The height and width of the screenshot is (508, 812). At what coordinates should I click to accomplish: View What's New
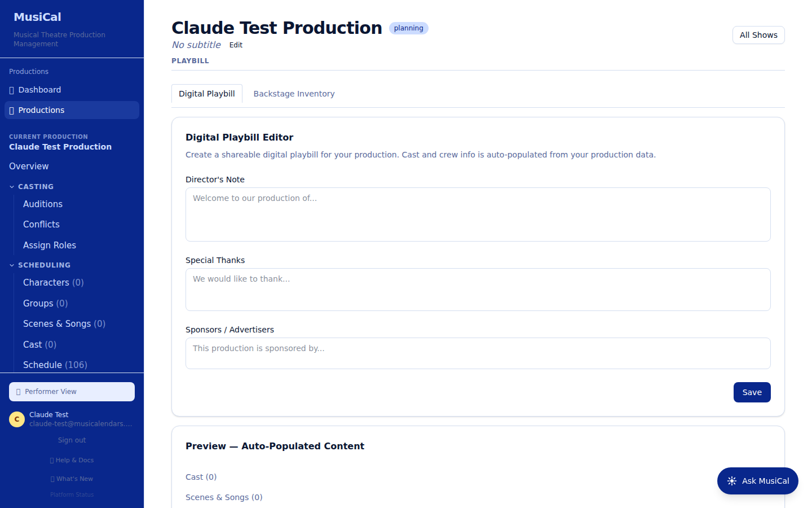(x=72, y=479)
